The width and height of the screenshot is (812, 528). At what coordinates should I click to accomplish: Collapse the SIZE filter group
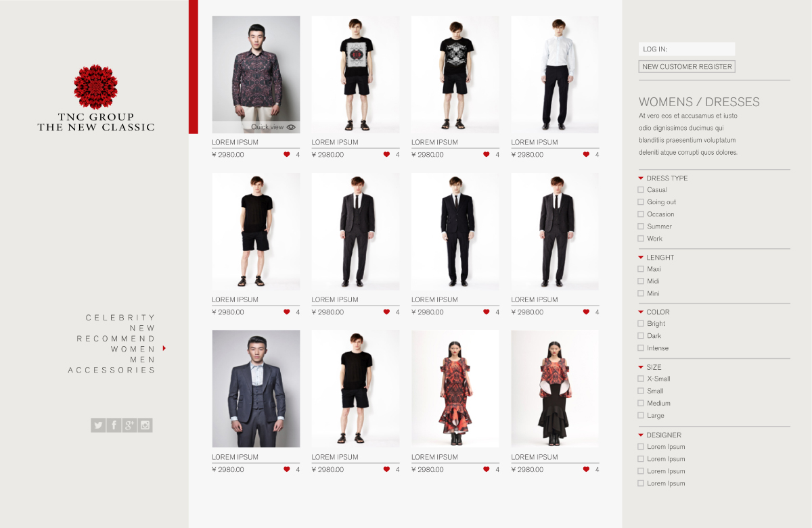[641, 367]
